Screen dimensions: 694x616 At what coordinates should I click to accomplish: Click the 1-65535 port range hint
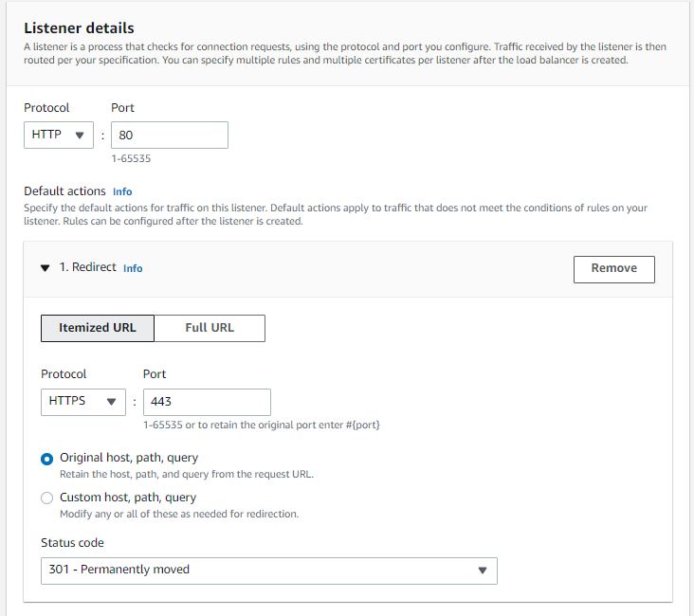[x=131, y=158]
